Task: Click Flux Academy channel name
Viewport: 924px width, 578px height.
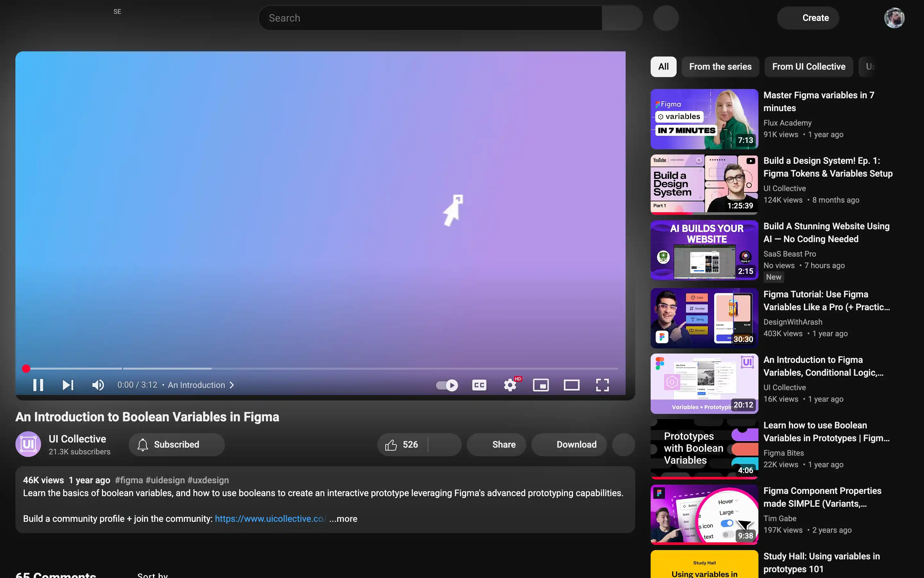Action: (787, 123)
